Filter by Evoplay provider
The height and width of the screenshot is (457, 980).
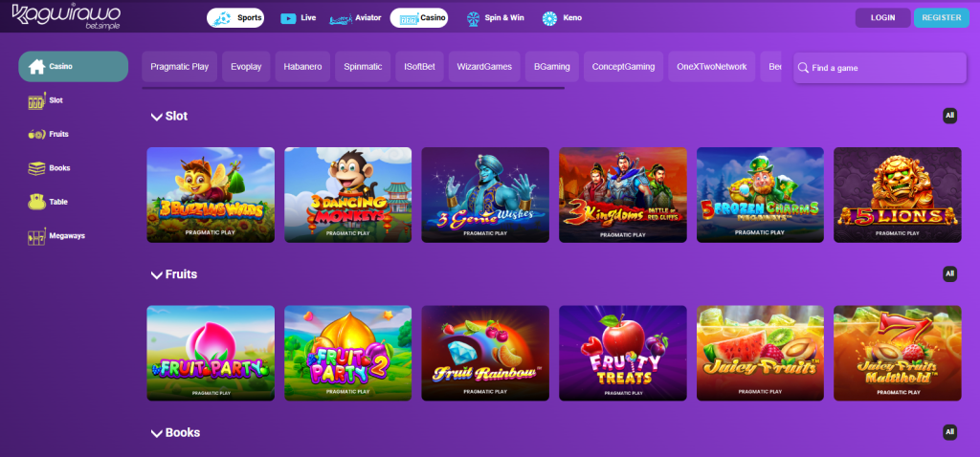pyautogui.click(x=246, y=67)
